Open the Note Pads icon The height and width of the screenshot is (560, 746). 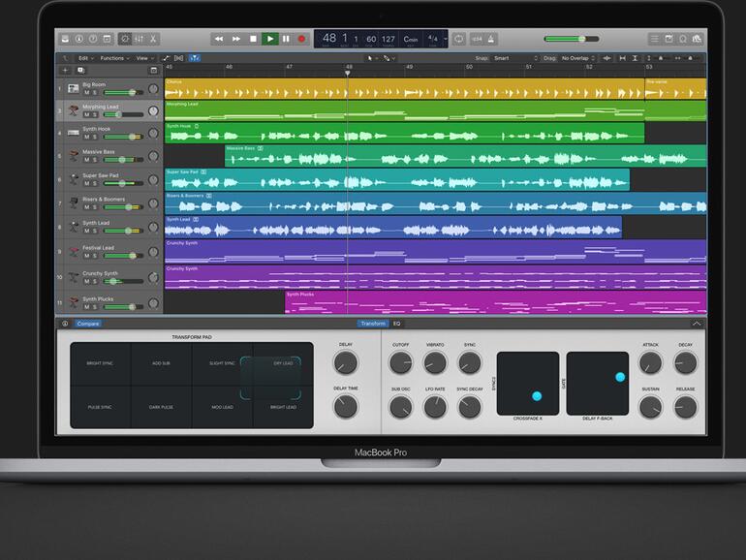tap(668, 39)
